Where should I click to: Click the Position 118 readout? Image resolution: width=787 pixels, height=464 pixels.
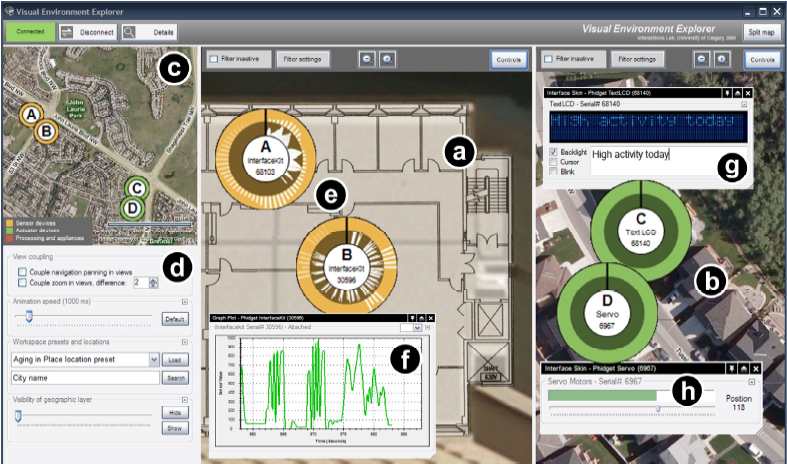click(x=738, y=403)
